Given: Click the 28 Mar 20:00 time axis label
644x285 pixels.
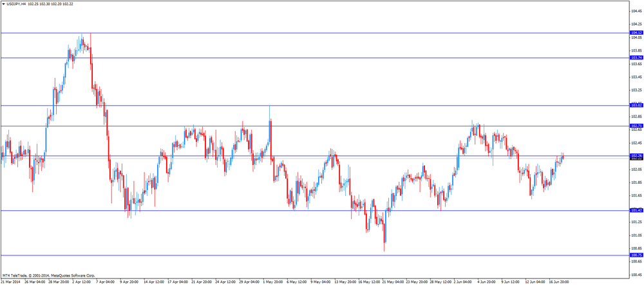Looking at the screenshot, I should (x=59, y=282).
